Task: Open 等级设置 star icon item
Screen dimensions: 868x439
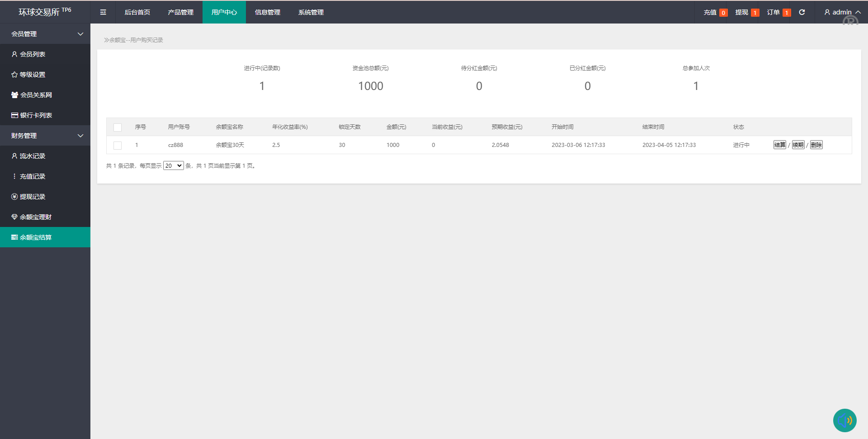Action: click(14, 75)
